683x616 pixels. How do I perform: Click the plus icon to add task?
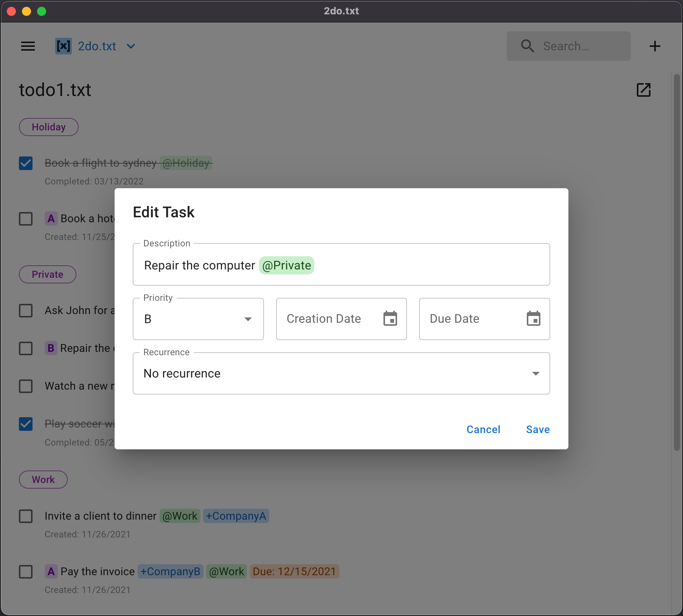[x=655, y=46]
